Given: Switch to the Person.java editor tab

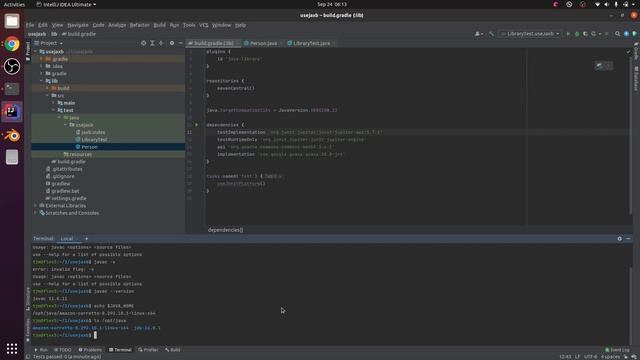Looking at the screenshot, I should [x=263, y=43].
